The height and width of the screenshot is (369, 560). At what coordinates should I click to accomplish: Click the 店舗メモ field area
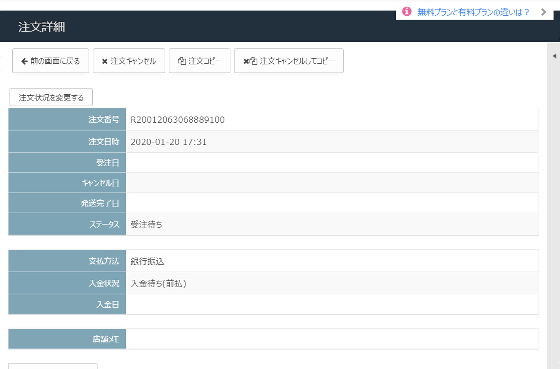coord(332,339)
